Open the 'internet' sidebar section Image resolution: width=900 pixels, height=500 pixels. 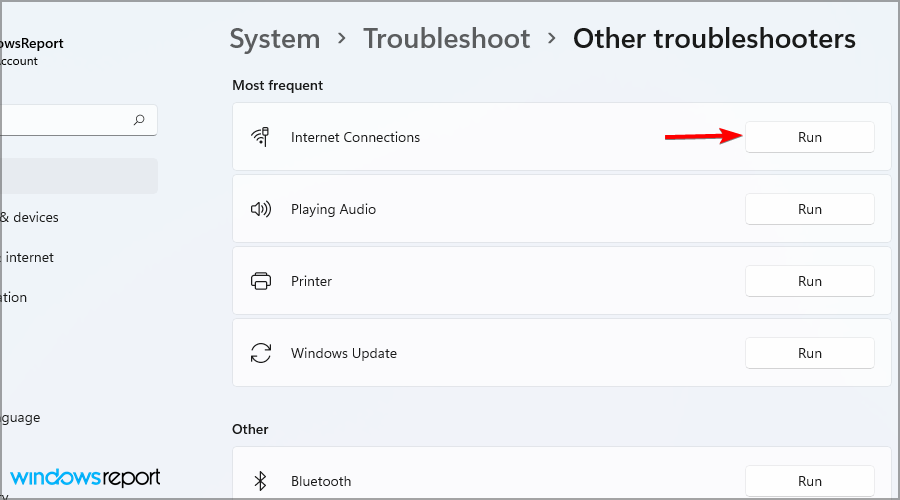tap(28, 257)
